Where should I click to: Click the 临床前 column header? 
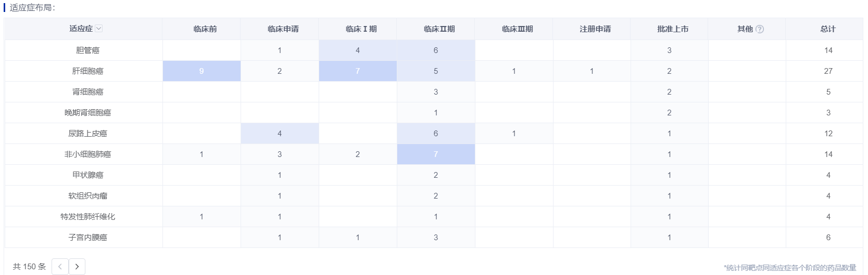[205, 29]
